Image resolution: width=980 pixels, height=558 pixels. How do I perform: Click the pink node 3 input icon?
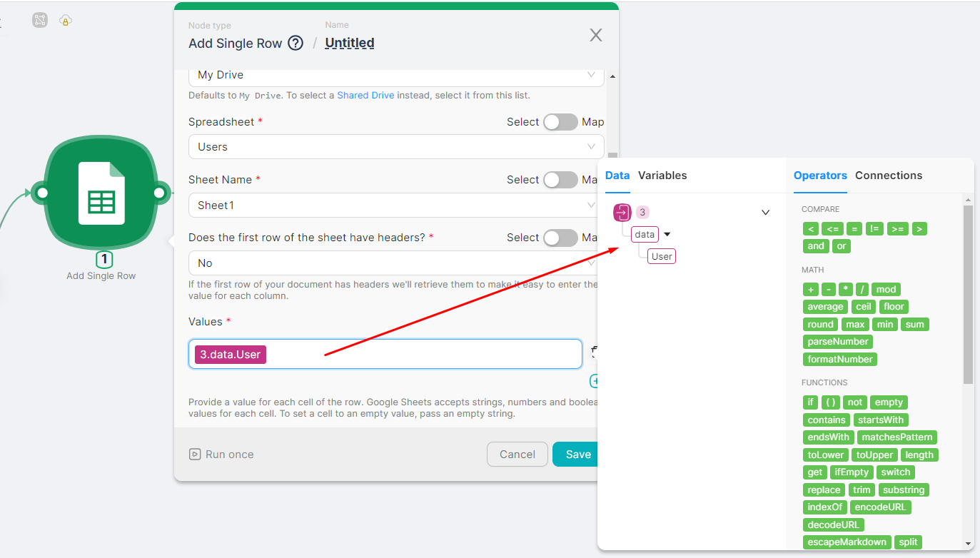click(x=622, y=212)
